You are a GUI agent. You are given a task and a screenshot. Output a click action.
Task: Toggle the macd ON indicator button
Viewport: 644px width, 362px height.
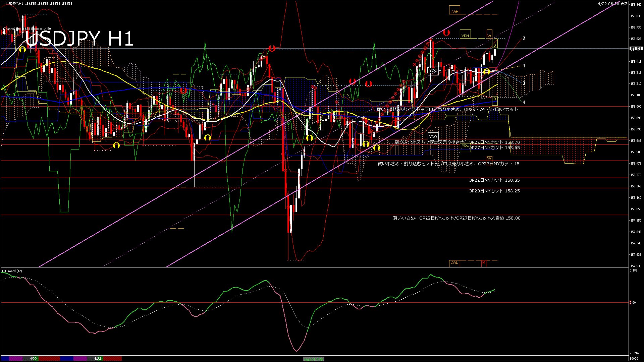(x=314, y=359)
